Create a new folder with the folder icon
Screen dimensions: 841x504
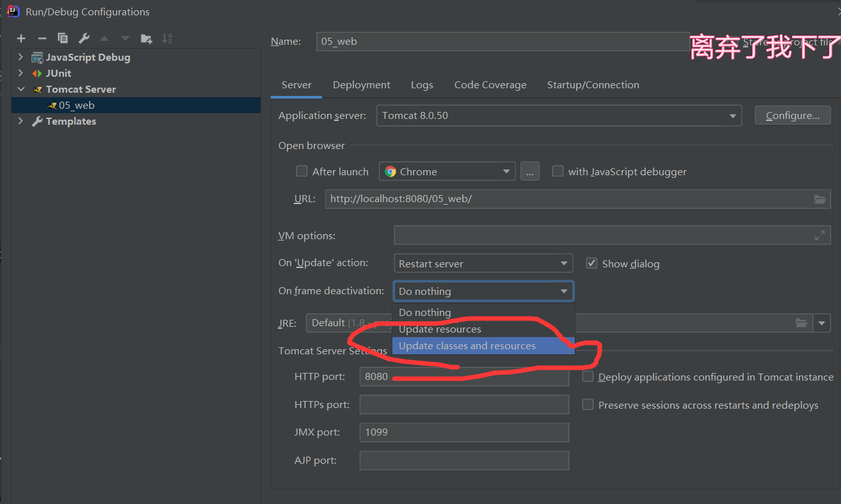pos(147,38)
